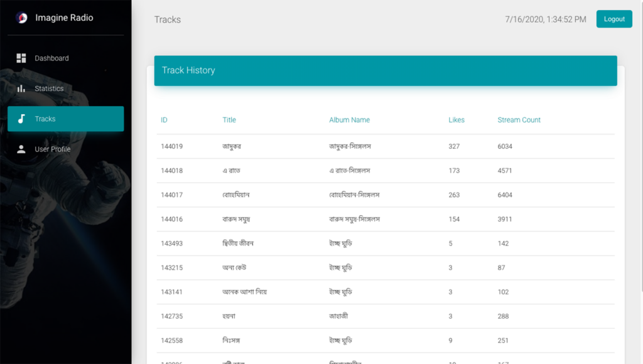Screen dimensions: 643x364
Task: Click the Album Name column header
Action: click(x=349, y=120)
